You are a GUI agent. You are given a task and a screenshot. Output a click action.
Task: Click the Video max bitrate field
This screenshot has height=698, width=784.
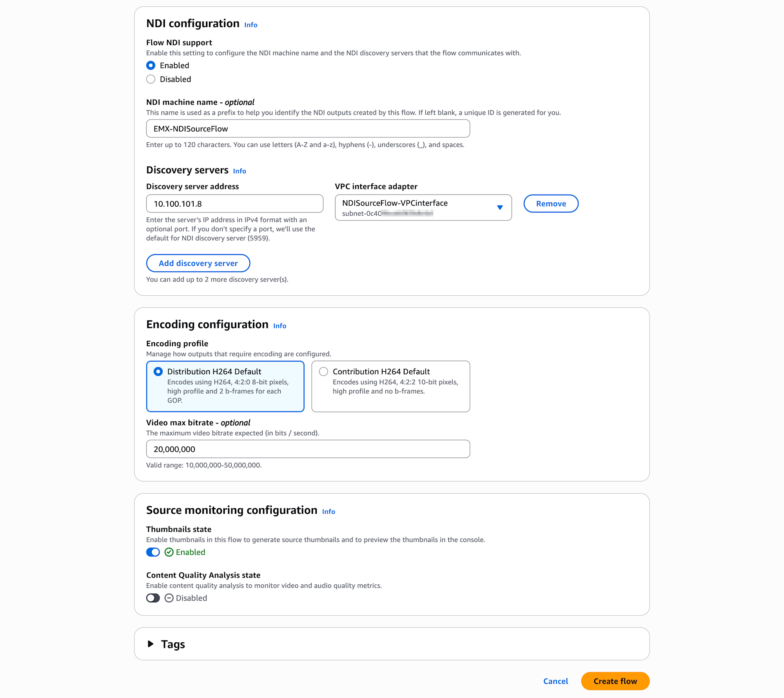308,449
